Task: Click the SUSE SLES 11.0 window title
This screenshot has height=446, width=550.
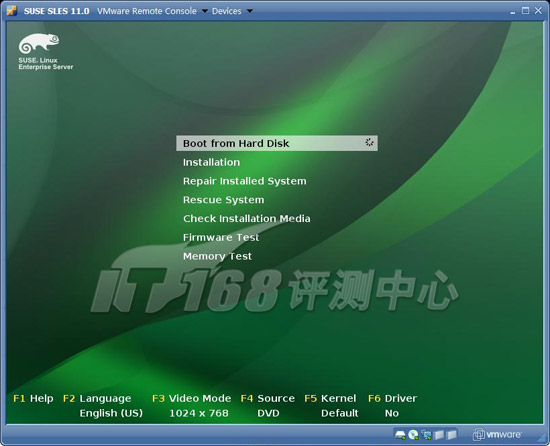Action: pyautogui.click(x=56, y=11)
